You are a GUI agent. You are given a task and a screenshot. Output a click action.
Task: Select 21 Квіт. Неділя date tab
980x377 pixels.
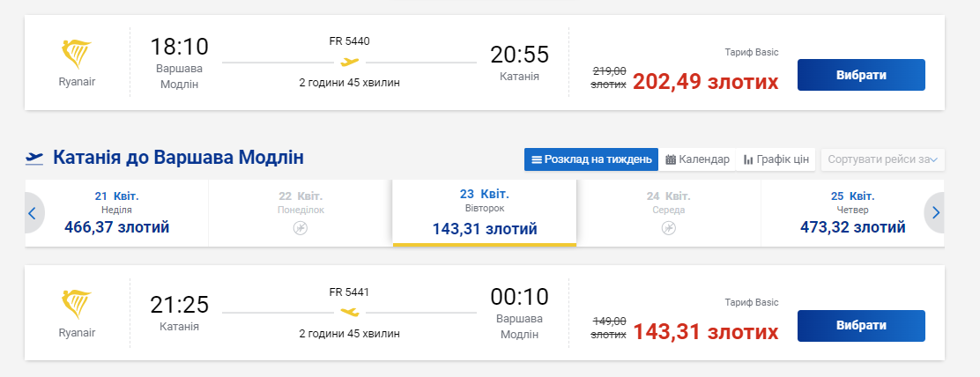click(x=117, y=212)
